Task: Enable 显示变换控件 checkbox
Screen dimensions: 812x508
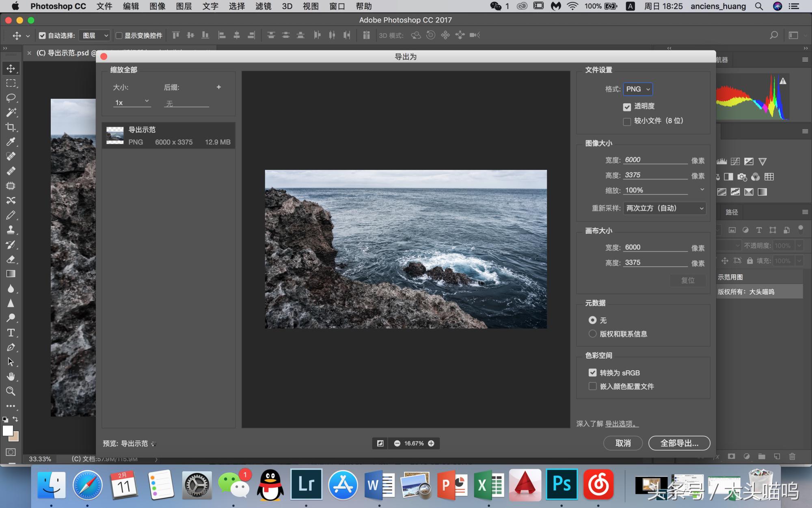Action: coord(119,36)
